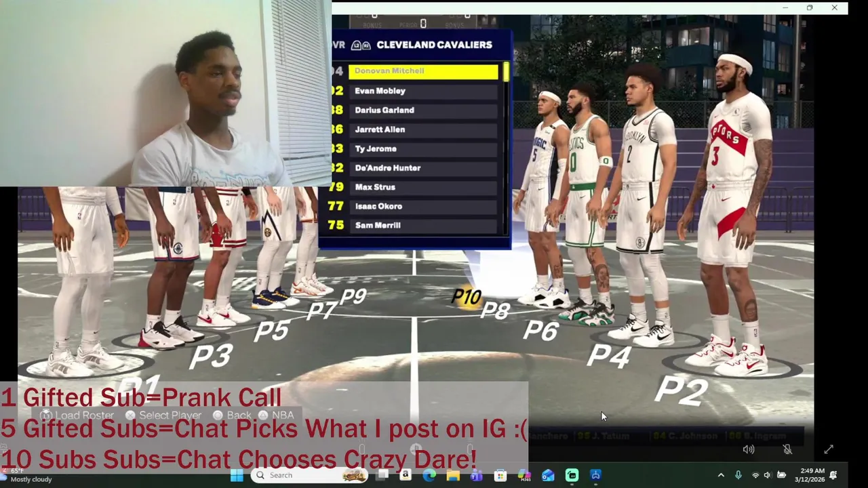The width and height of the screenshot is (868, 488).
Task: Click the P5 pick slot marker
Action: (x=271, y=331)
